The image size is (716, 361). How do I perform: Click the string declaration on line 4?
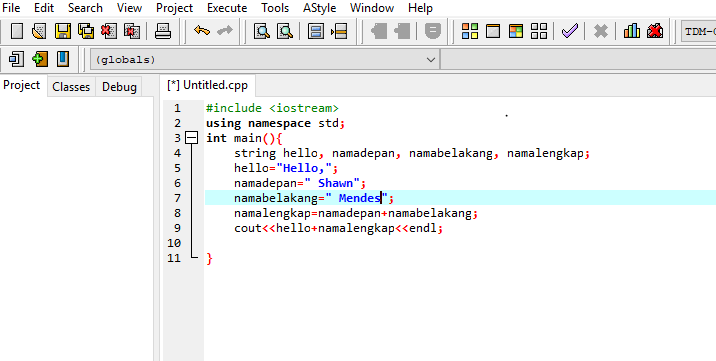coord(412,153)
